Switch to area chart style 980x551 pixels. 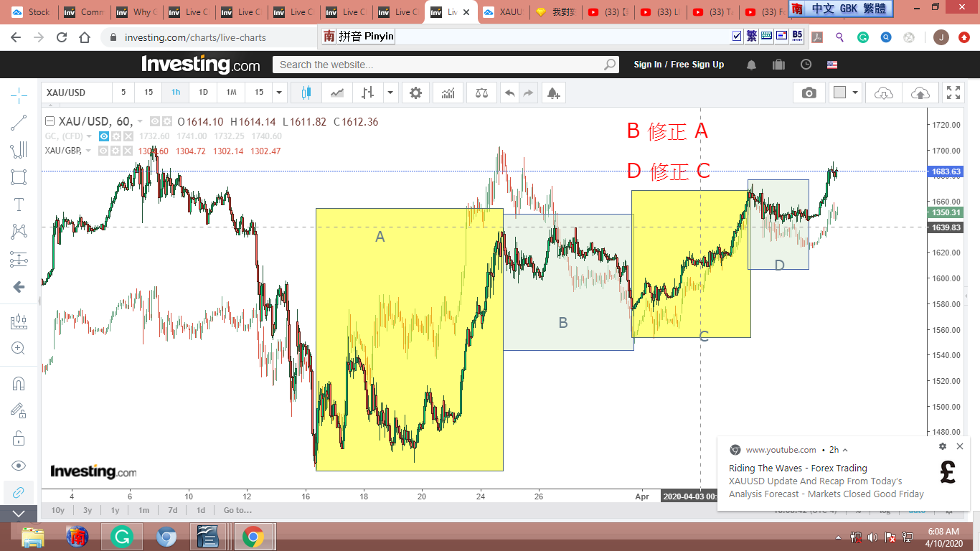coord(336,93)
